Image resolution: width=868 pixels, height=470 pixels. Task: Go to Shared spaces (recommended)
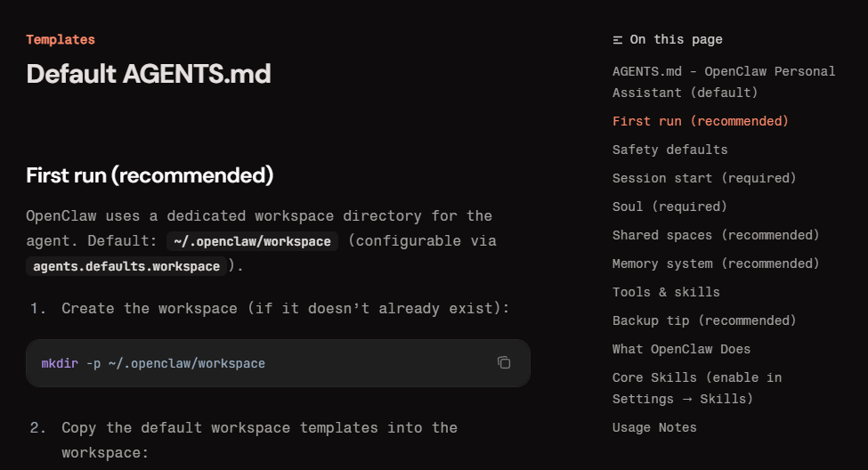[716, 235]
